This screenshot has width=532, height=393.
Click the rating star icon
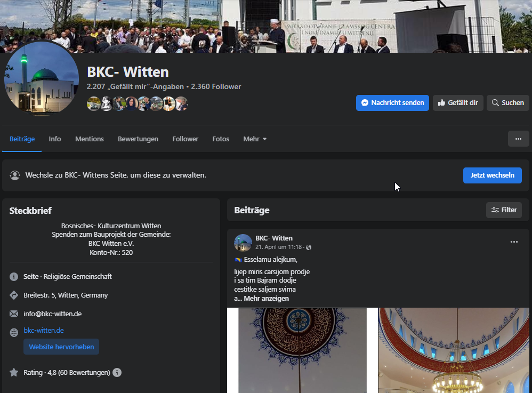pos(14,372)
